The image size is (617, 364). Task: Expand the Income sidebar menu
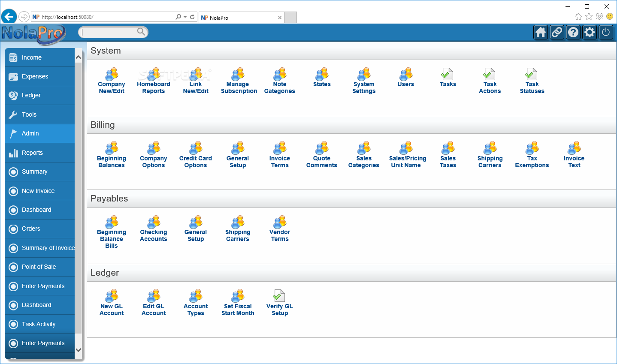[x=40, y=57]
